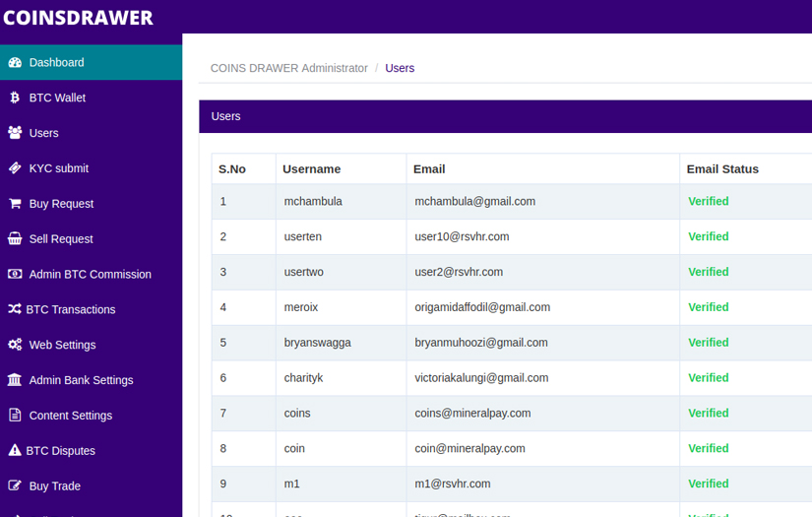Click Verified status for mchambula
The image size is (812, 517).
(708, 201)
